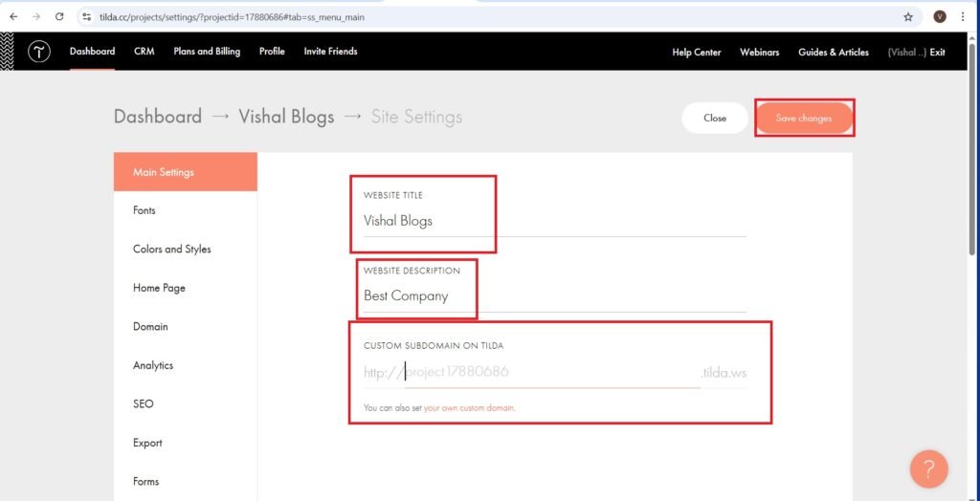The height and width of the screenshot is (501, 980).
Task: Bookmark this page with the star icon
Action: coord(908,17)
